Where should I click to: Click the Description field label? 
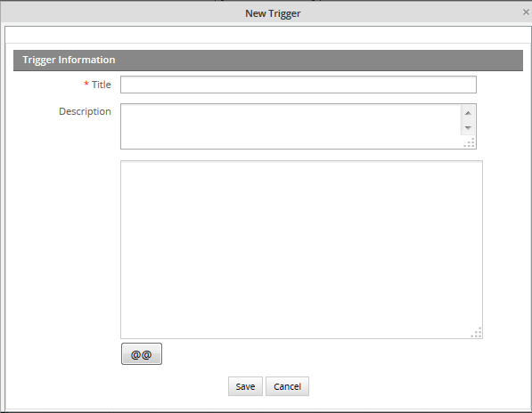click(x=85, y=111)
